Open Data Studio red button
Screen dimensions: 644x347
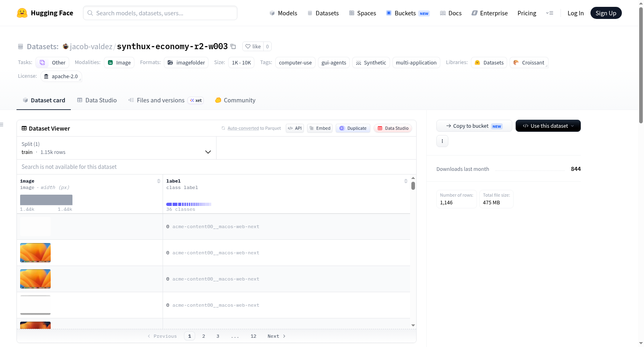tap(393, 128)
